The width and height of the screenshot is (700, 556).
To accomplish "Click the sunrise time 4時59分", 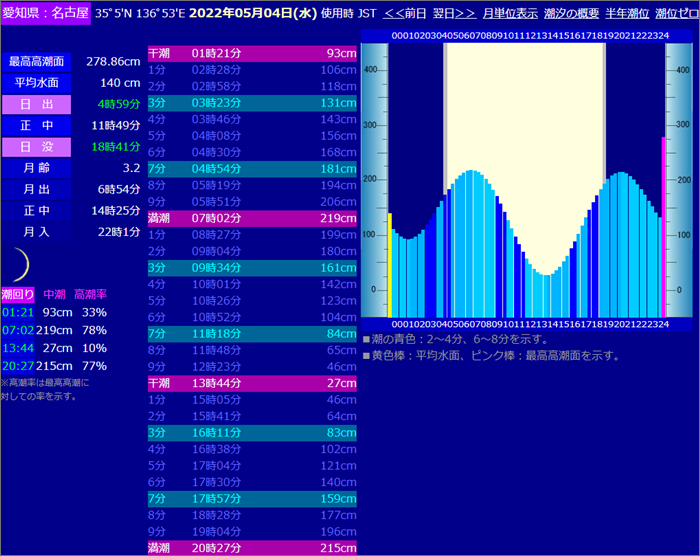I will pyautogui.click(x=119, y=104).
